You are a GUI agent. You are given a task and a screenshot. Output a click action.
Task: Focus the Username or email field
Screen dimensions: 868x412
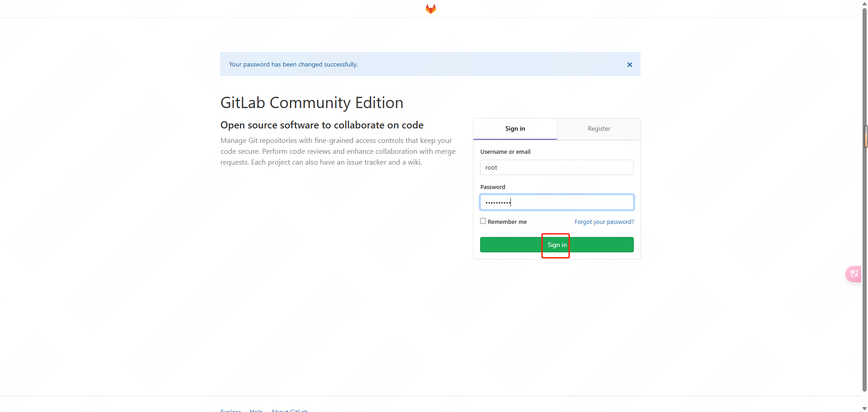557,167
